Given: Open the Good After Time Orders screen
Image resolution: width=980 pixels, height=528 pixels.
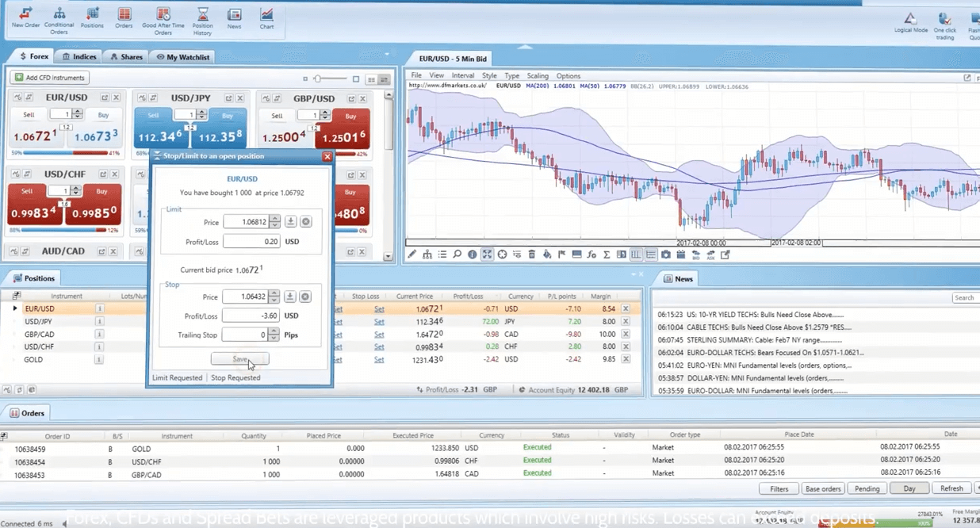Looking at the screenshot, I should pos(163,20).
